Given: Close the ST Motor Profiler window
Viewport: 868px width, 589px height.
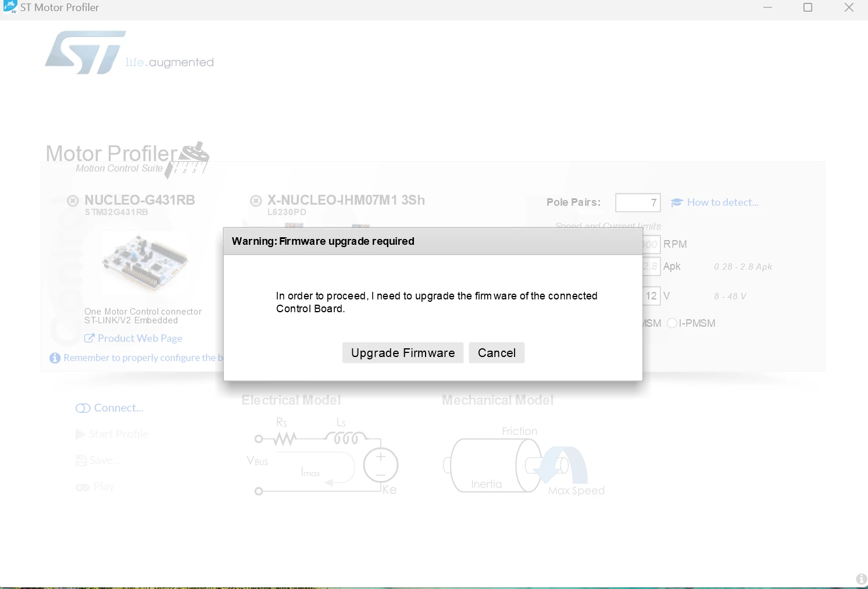Looking at the screenshot, I should pyautogui.click(x=849, y=8).
